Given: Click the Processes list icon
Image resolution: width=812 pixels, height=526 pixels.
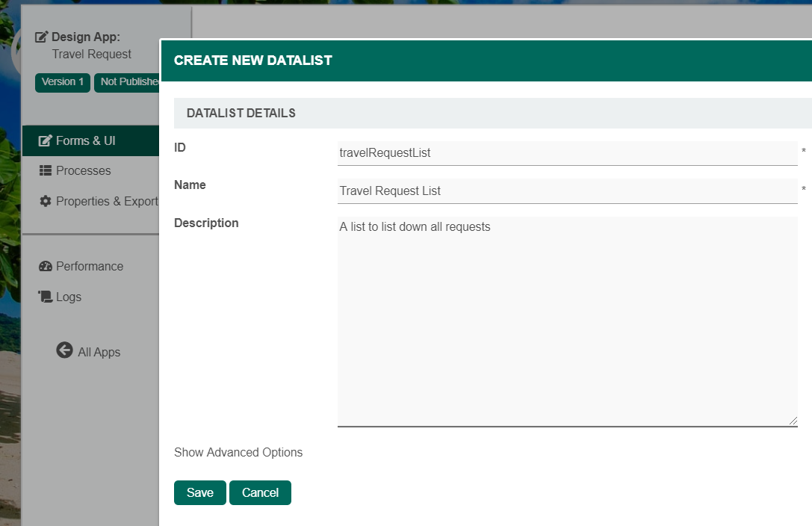Looking at the screenshot, I should [46, 170].
